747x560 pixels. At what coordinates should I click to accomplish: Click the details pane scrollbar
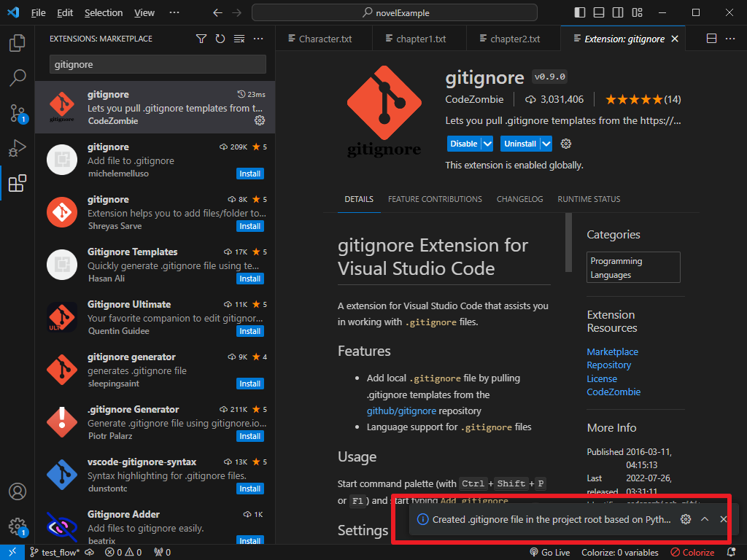pos(568,242)
